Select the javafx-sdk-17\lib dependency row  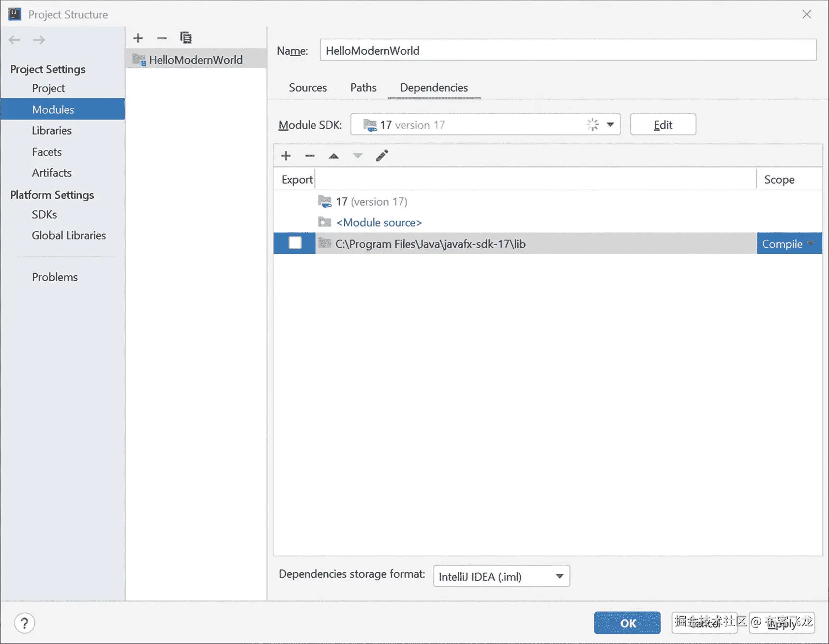(548, 244)
